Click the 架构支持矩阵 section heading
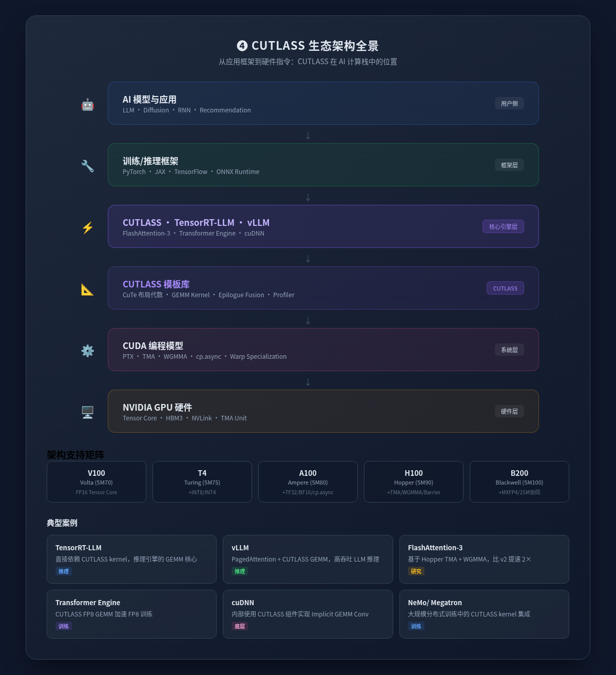This screenshot has height=675, width=616. tap(75, 455)
